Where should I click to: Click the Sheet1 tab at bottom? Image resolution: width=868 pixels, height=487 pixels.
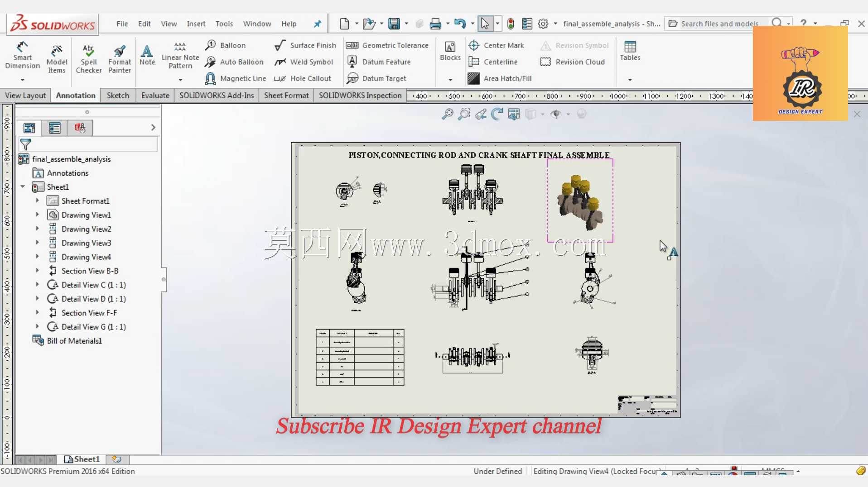click(x=82, y=459)
